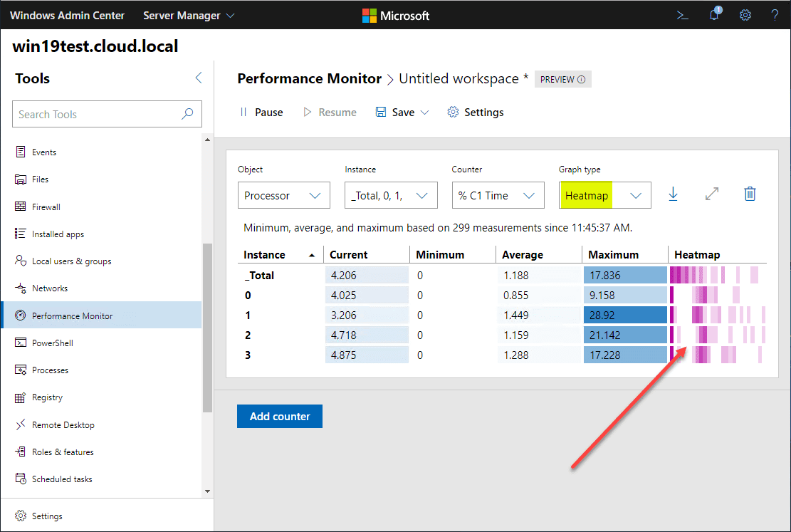Viewport: 791px width, 532px height.
Task: Open the Graph type Heatmap dropdown
Action: (604, 195)
